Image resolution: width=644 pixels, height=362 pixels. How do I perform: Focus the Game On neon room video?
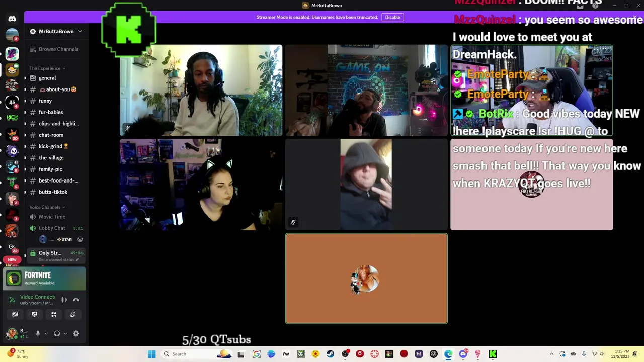coord(366,90)
